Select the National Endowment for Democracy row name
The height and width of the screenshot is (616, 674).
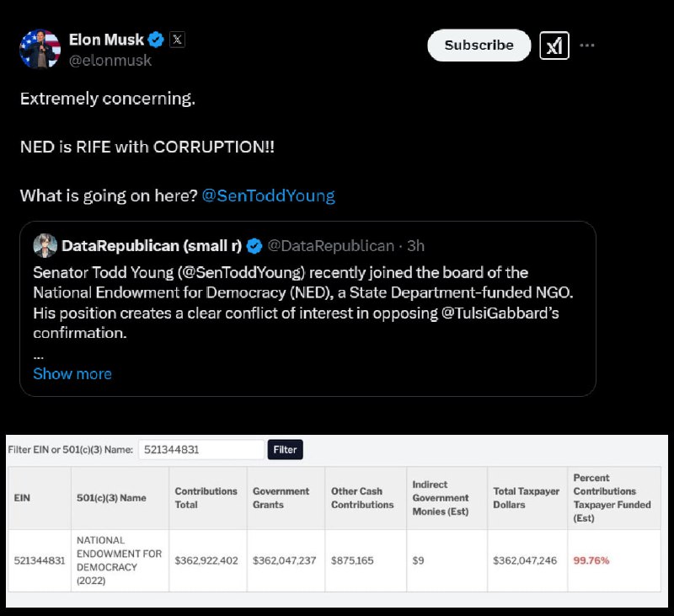[119, 560]
